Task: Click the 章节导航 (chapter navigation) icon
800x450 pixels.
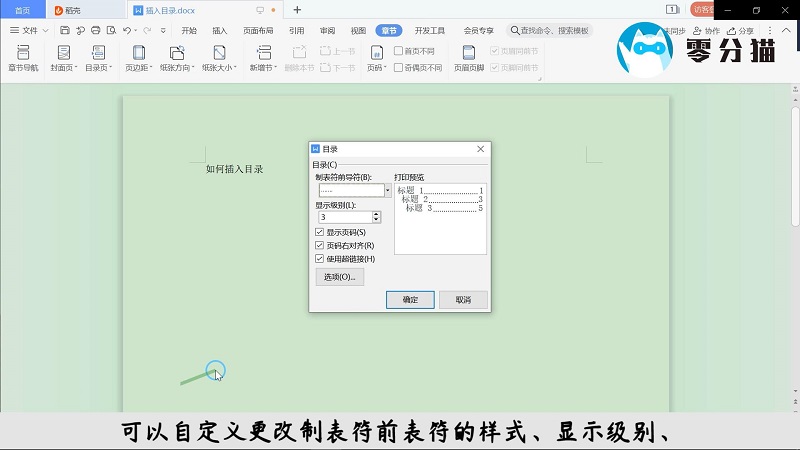Action: pos(22,52)
